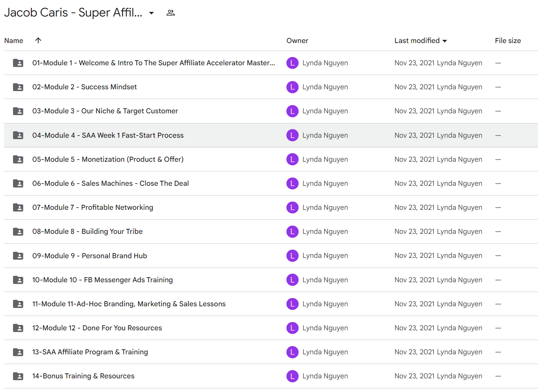Screen dimensions: 538x392
Task: Select the shared folder icon for 10-Module 10
Action: (x=18, y=280)
